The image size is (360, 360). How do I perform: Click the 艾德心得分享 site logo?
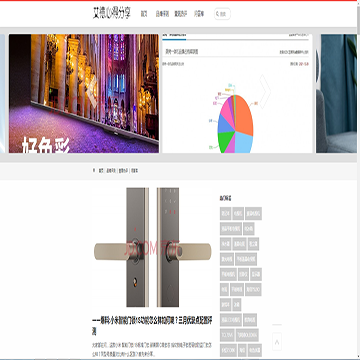pos(112,13)
